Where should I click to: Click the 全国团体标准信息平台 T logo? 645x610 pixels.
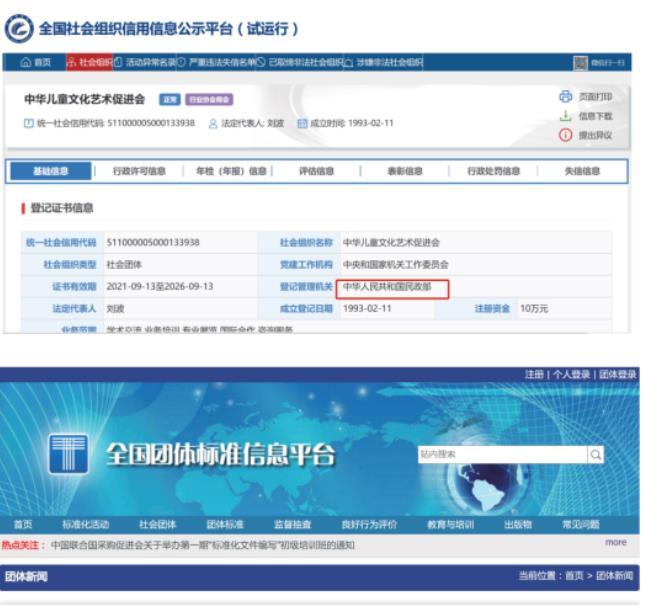[x=68, y=455]
